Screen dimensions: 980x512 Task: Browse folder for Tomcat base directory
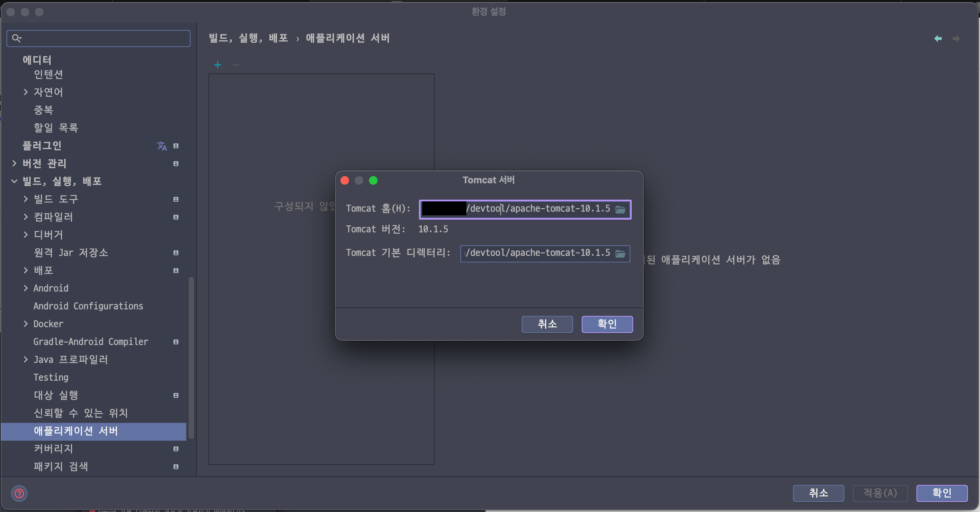click(620, 254)
